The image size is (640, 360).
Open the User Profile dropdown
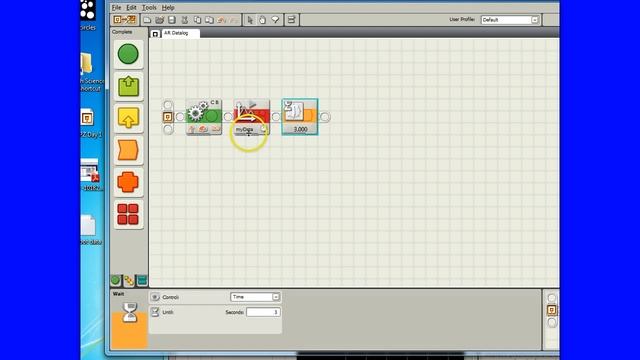coord(510,20)
